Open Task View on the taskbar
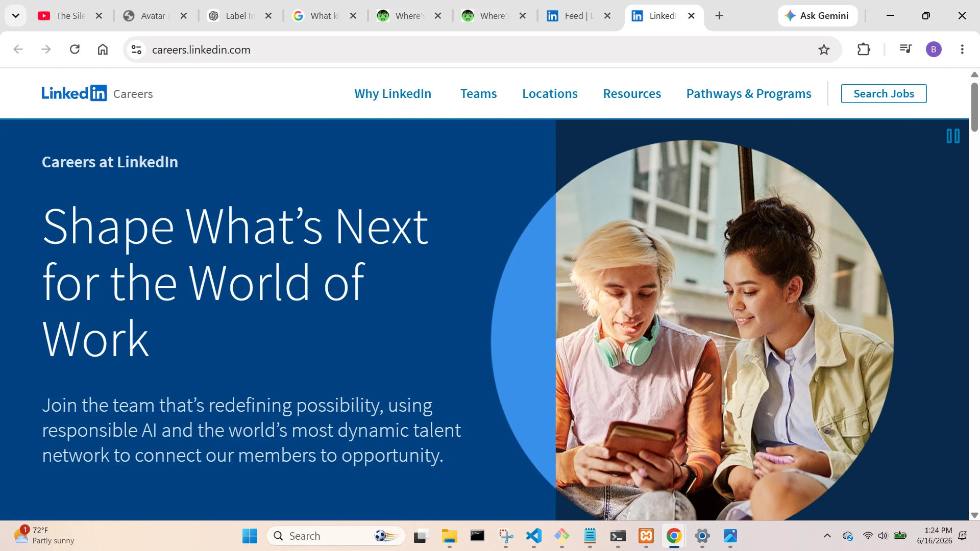 420,536
